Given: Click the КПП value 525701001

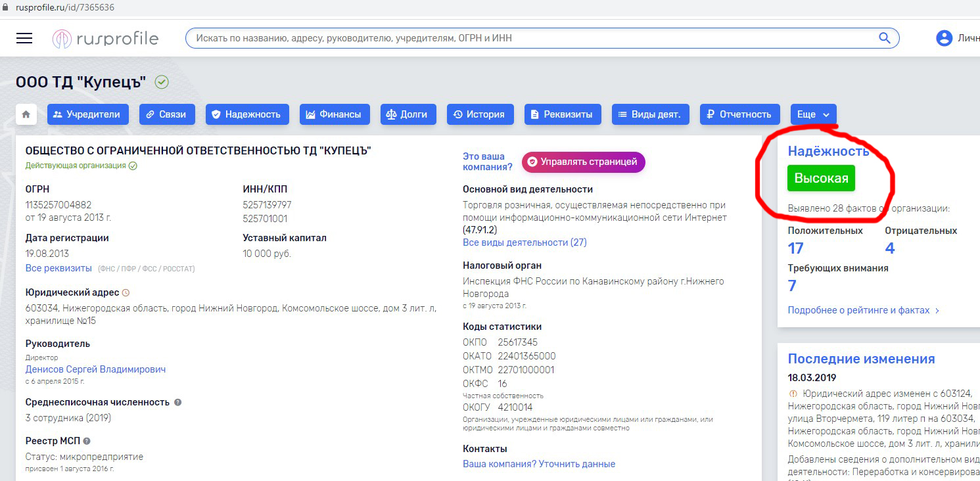Looking at the screenshot, I should point(265,219).
